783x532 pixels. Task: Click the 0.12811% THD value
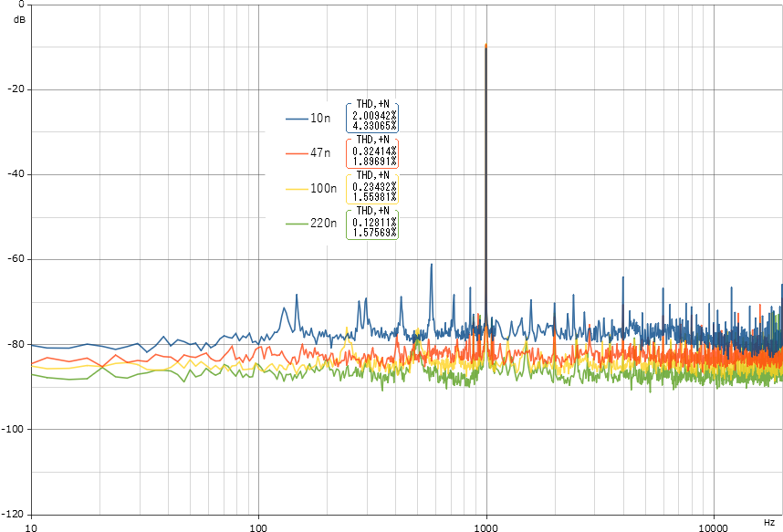point(374,223)
